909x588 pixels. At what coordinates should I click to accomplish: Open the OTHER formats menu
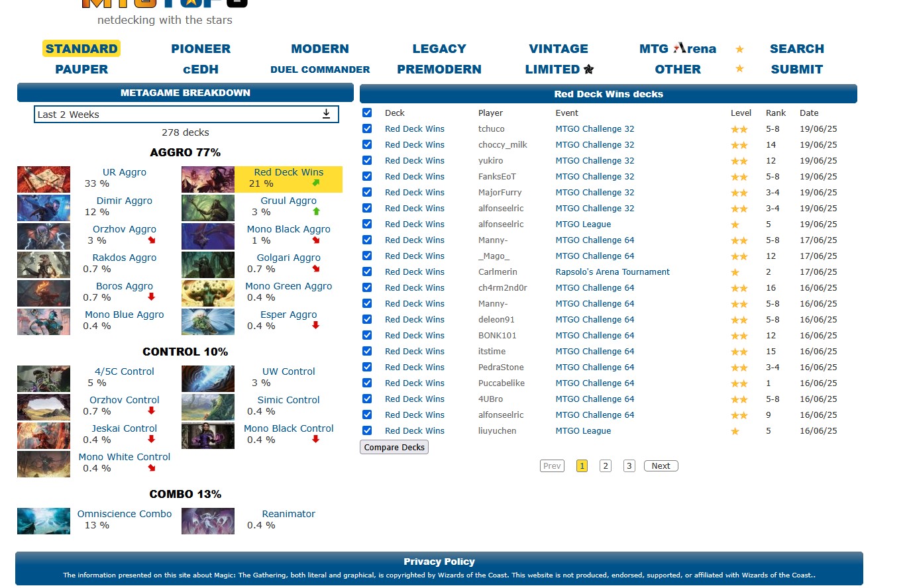point(678,69)
